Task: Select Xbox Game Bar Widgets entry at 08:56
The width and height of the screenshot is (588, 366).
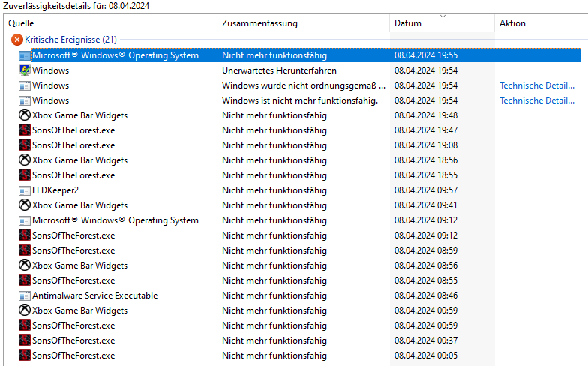Action: click(79, 265)
